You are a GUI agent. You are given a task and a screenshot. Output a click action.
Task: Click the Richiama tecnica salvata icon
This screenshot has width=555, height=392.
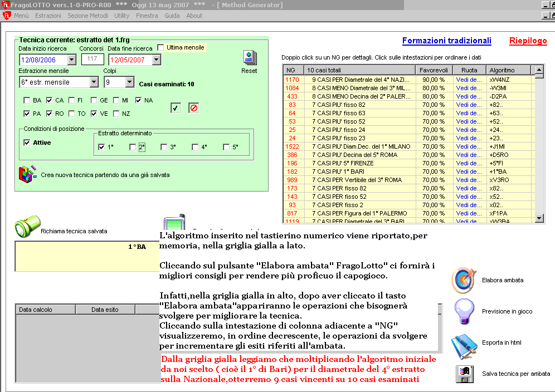26,228
